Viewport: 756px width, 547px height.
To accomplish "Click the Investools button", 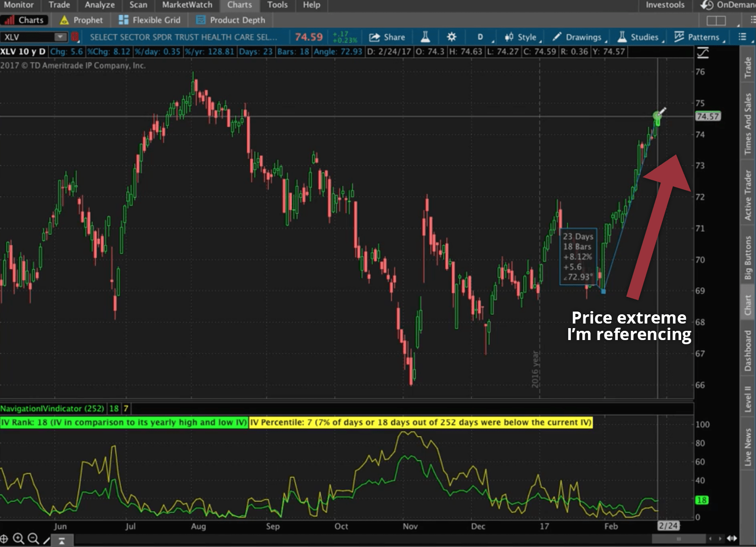I will [x=665, y=5].
